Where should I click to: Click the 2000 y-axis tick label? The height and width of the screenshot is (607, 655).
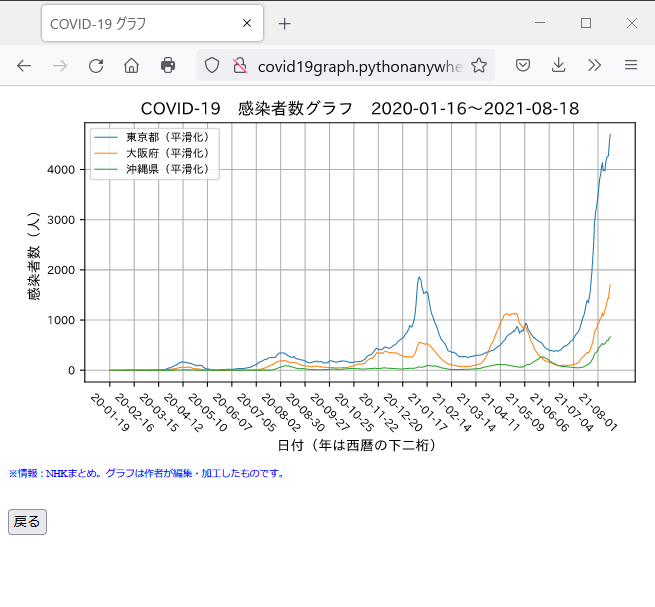(61, 270)
